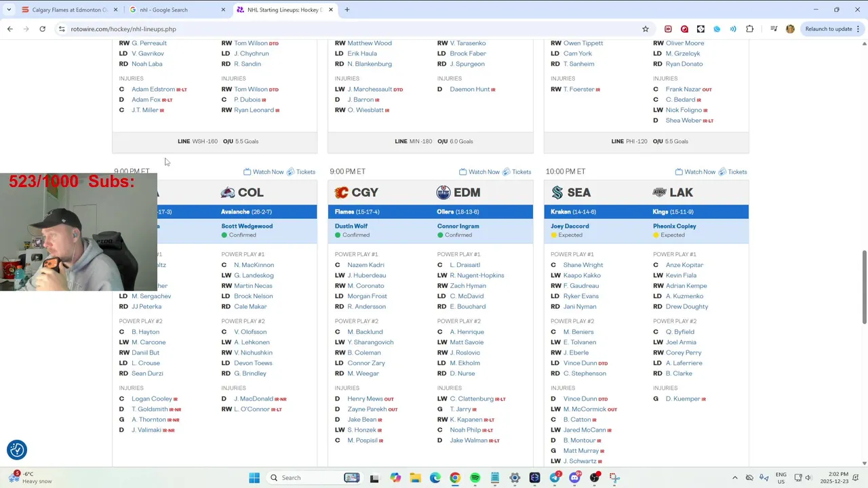The height and width of the screenshot is (488, 868).
Task: Click injured player Adam Fox
Action: [x=146, y=100]
